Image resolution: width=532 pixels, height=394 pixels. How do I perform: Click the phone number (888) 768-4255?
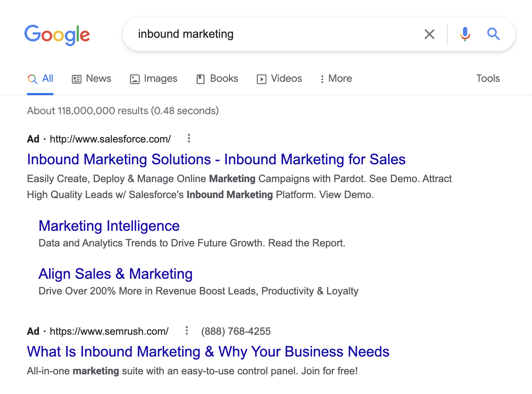point(236,331)
